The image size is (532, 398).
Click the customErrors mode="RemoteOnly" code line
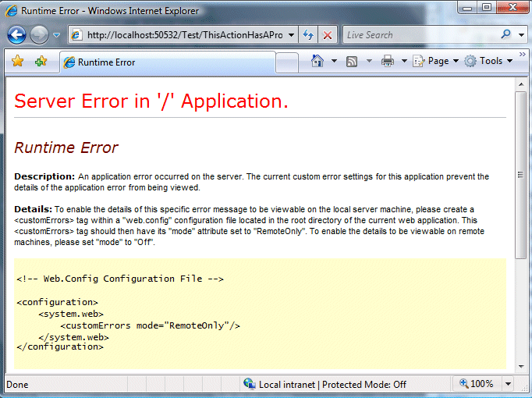click(x=151, y=325)
